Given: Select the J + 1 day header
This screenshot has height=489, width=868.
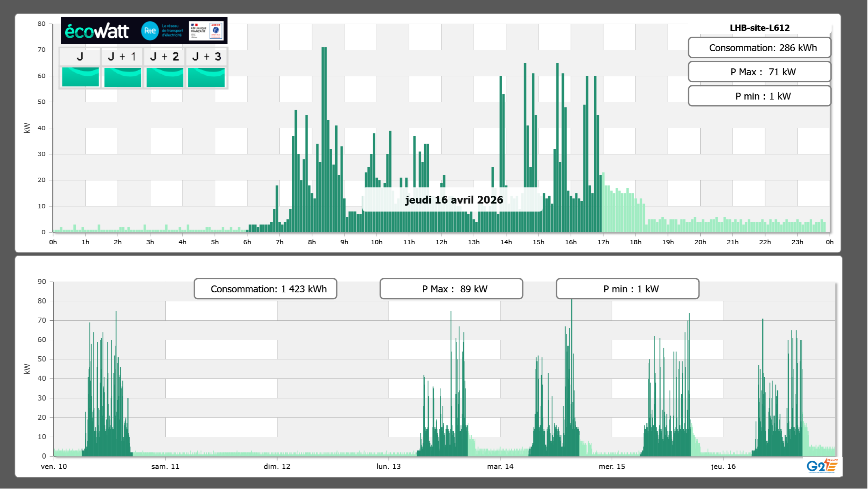Looking at the screenshot, I should click(x=122, y=56).
